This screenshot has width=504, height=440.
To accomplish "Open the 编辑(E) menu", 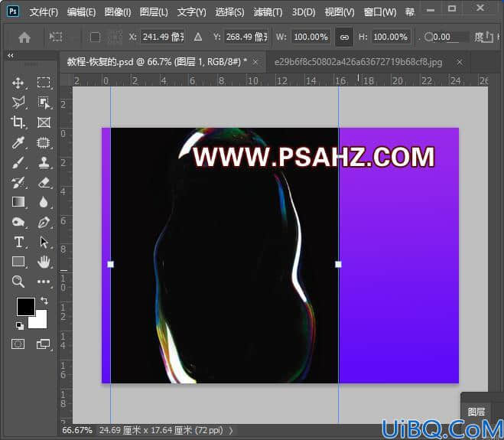I will [81, 12].
